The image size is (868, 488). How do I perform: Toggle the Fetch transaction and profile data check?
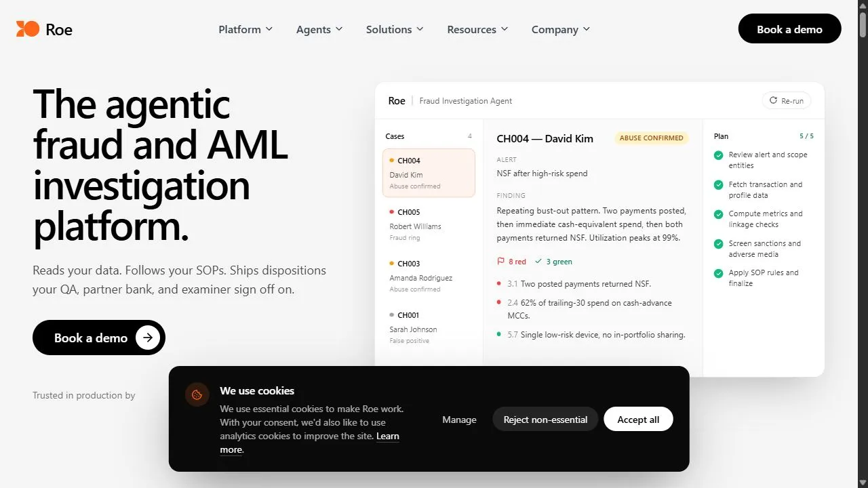pos(719,185)
